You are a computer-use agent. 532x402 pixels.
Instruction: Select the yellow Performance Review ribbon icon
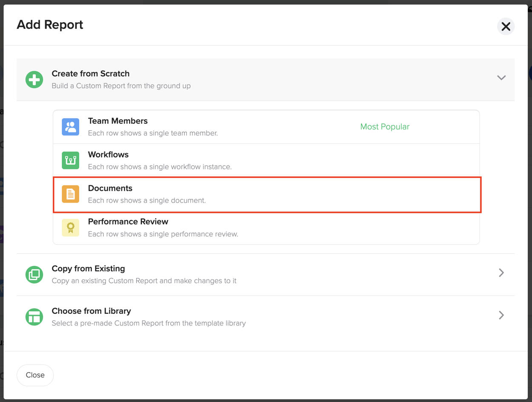(x=71, y=228)
